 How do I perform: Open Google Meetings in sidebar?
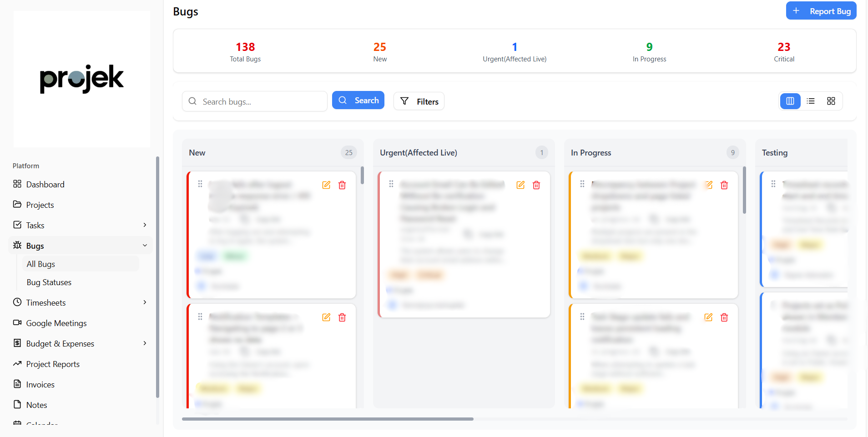[56, 323]
